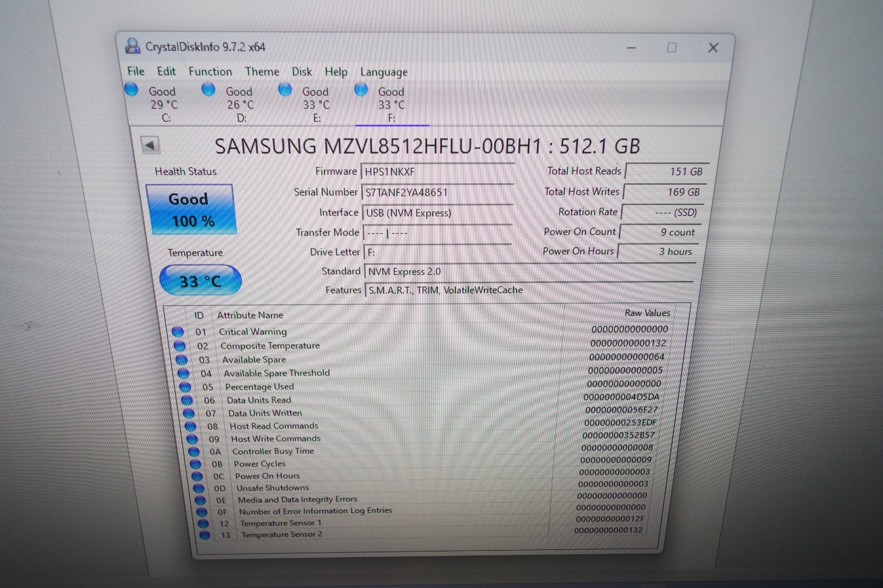883x588 pixels.
Task: Click status orb beside Composite Temperature
Action: coord(179,346)
